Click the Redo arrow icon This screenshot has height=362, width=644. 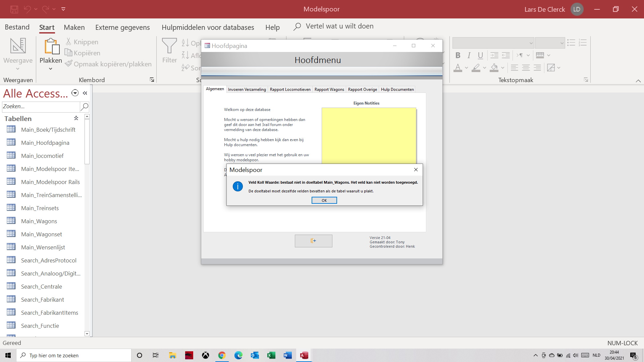coord(46,9)
